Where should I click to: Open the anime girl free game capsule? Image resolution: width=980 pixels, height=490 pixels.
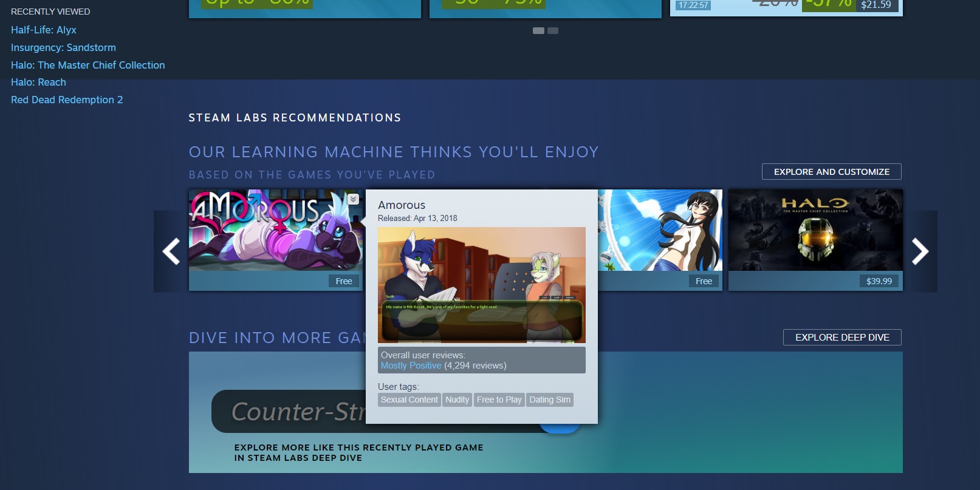(660, 230)
